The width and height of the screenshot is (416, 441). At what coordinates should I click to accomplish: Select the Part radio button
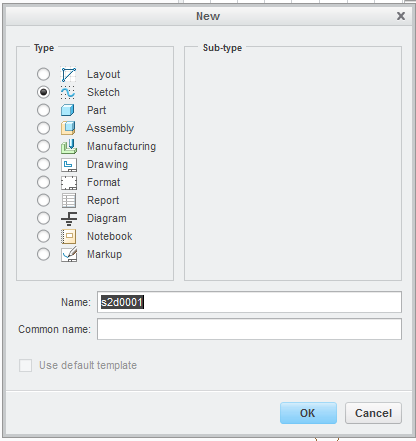click(x=43, y=110)
